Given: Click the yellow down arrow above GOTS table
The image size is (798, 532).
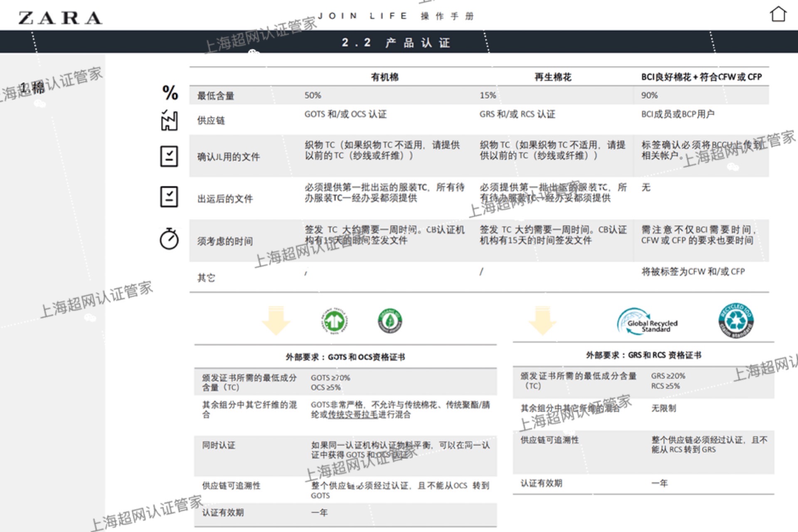Looking at the screenshot, I should click(x=276, y=320).
